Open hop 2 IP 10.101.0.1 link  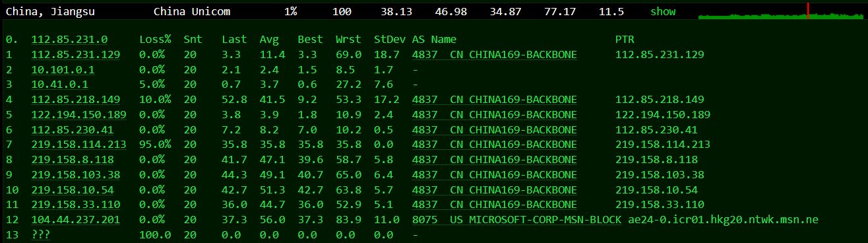point(63,69)
